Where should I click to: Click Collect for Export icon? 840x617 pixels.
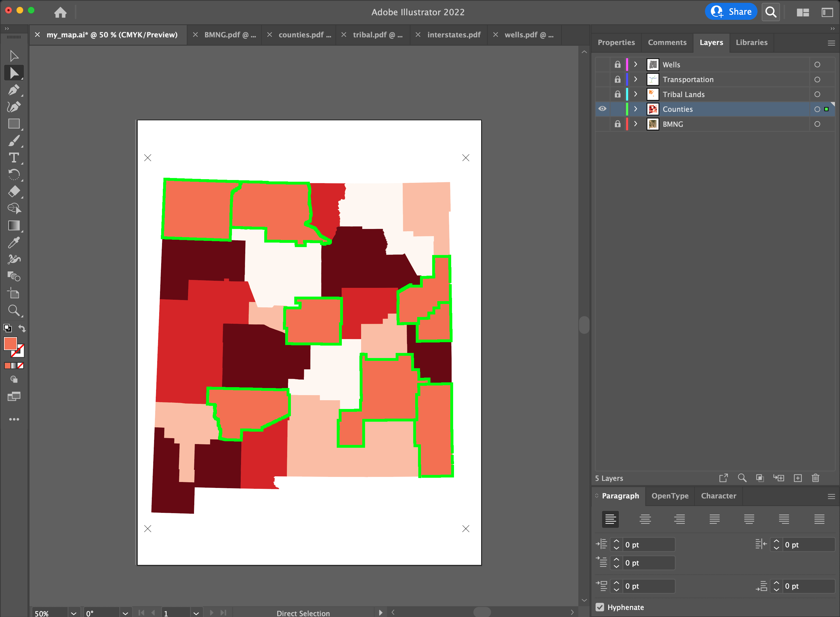pos(723,478)
